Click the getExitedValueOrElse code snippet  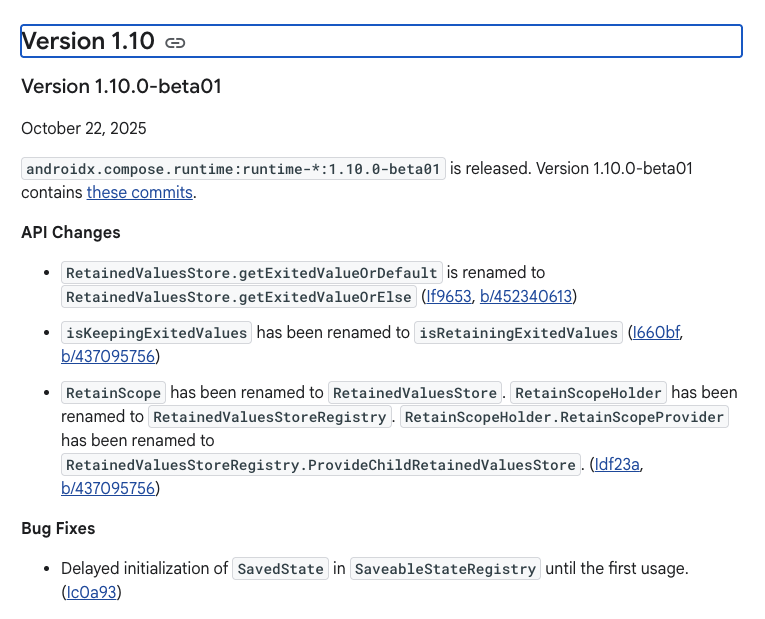[x=238, y=297]
